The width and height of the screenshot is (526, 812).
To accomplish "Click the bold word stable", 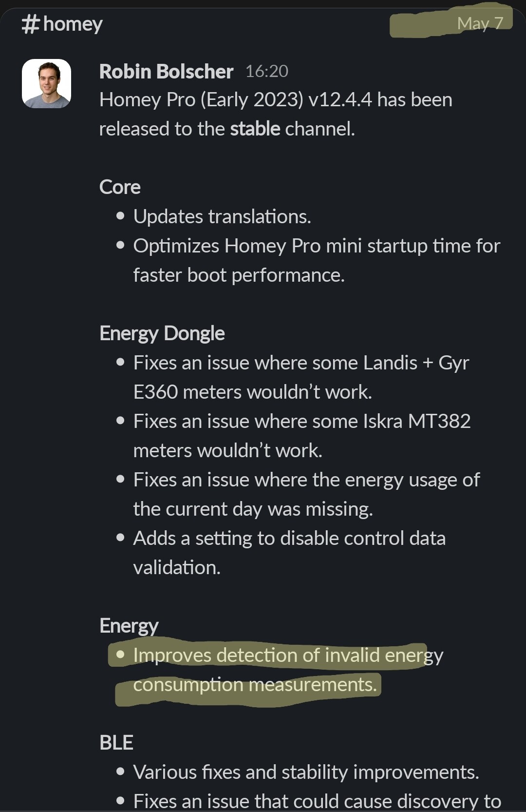I will tap(255, 129).
